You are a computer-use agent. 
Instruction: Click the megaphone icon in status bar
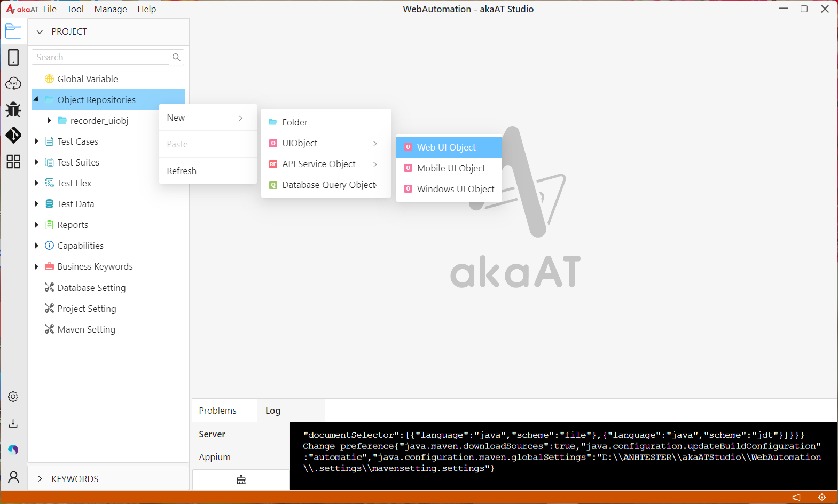796,497
